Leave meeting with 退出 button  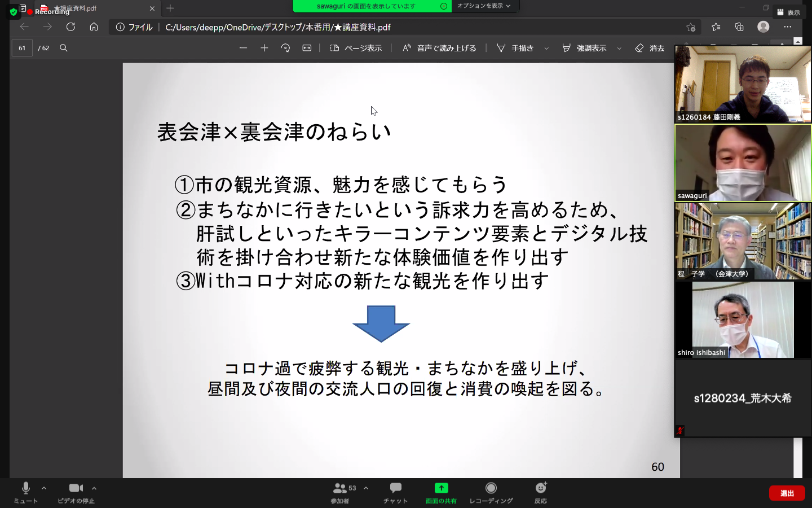[x=787, y=493]
